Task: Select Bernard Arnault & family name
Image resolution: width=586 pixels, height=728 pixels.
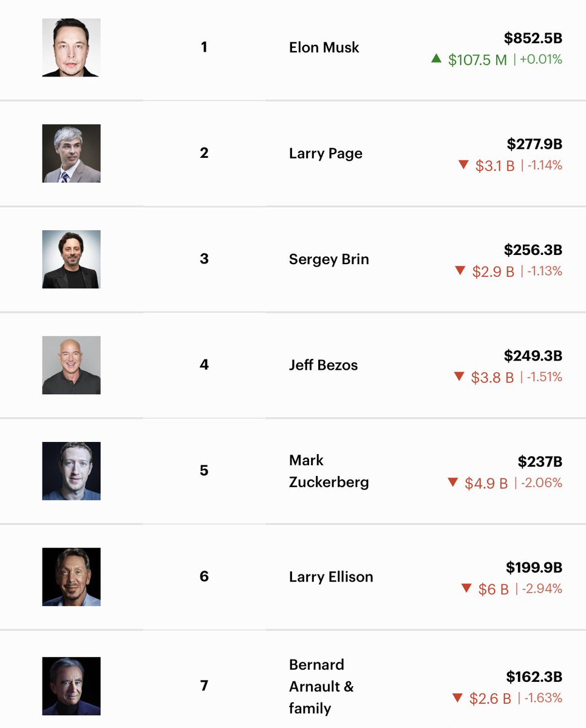Action: pyautogui.click(x=321, y=686)
